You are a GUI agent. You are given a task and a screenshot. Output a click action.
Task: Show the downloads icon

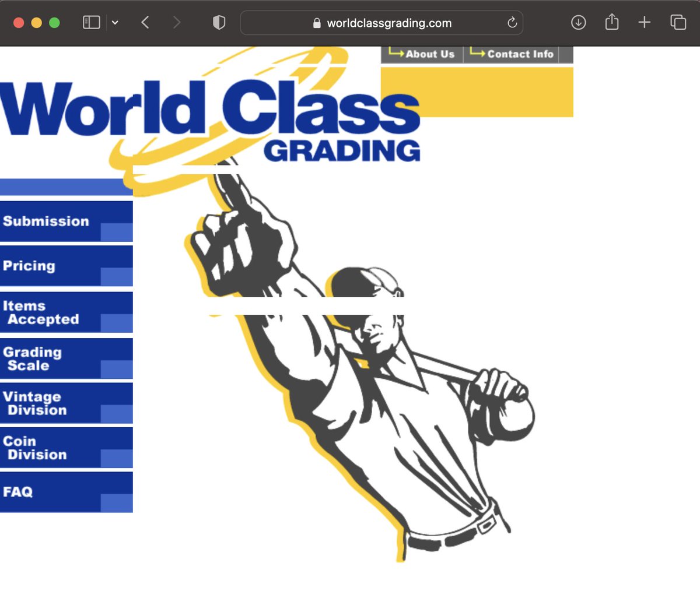coord(578,23)
